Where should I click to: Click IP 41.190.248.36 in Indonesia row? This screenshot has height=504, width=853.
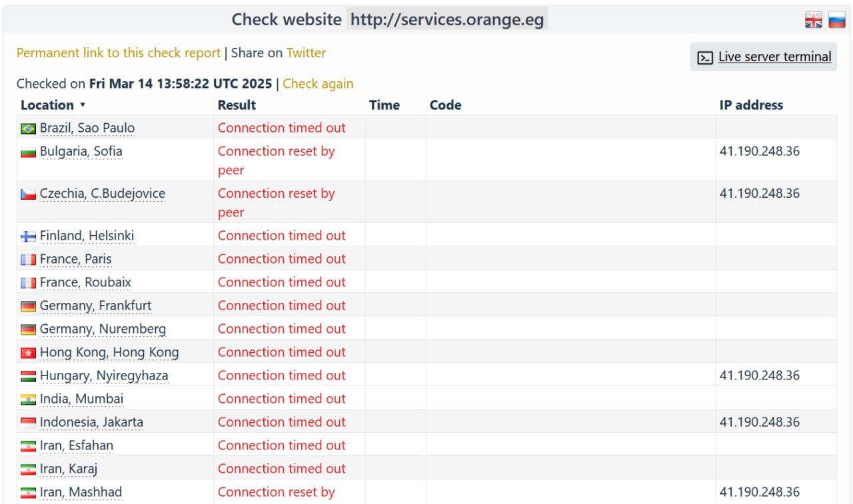click(x=760, y=422)
